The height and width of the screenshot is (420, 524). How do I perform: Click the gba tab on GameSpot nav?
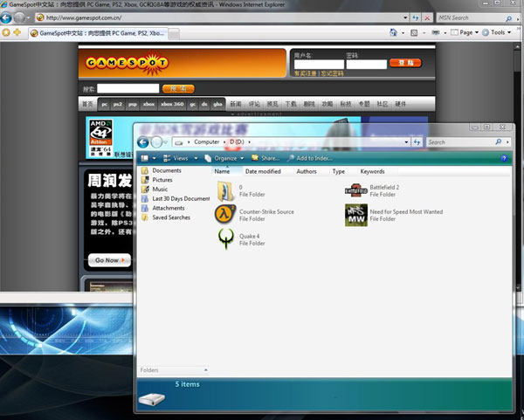click(217, 104)
